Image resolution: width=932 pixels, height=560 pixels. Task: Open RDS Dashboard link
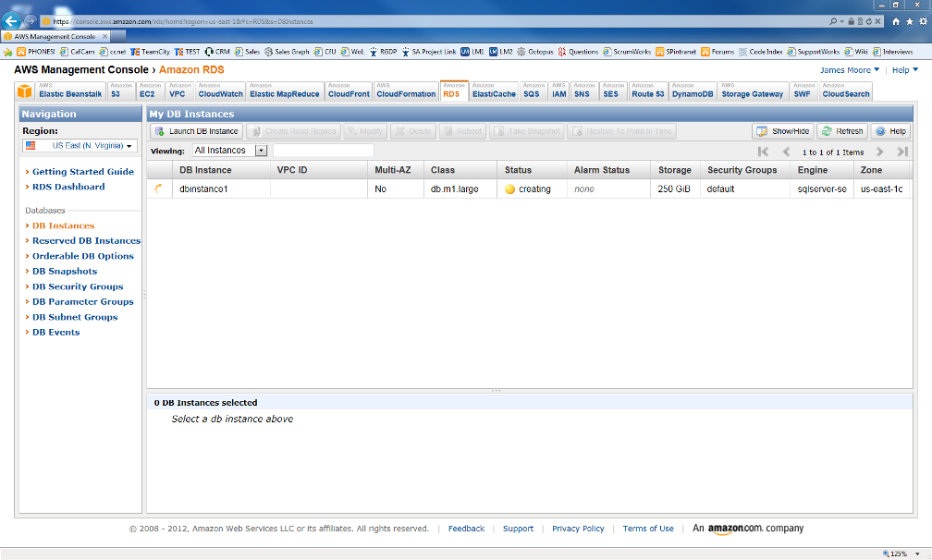pyautogui.click(x=68, y=187)
